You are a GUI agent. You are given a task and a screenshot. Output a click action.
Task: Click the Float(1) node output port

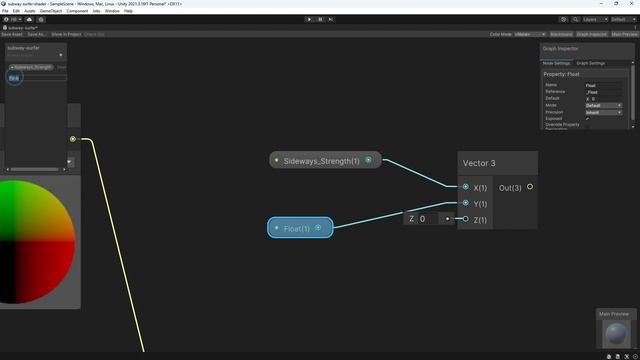(x=318, y=228)
